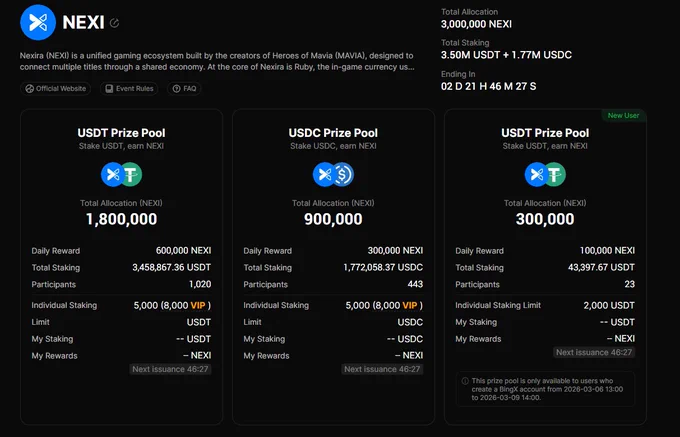Click the Ending In countdown timer
Screen dimensions: 680x437
(x=488, y=86)
